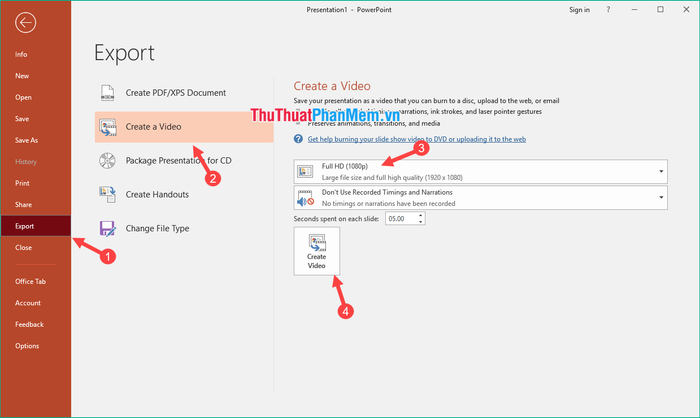Image resolution: width=700 pixels, height=418 pixels.
Task: Select the Create a Video label
Action: 153,127
